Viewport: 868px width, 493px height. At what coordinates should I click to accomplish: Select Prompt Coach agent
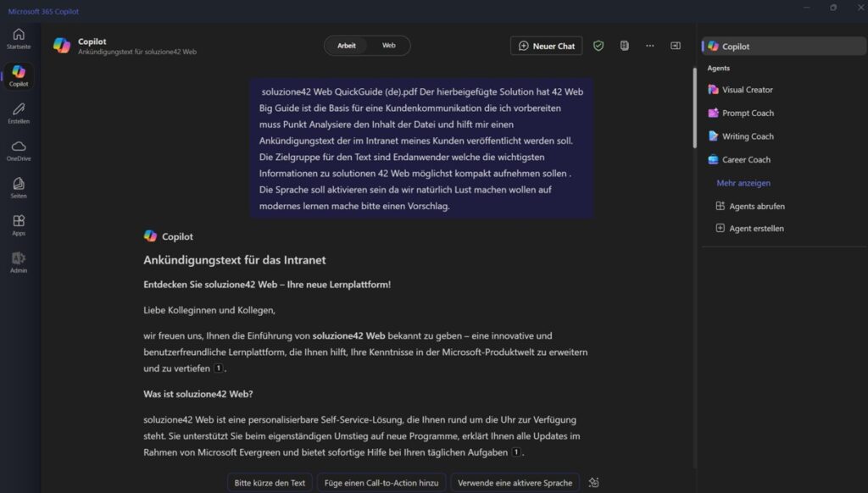point(748,113)
